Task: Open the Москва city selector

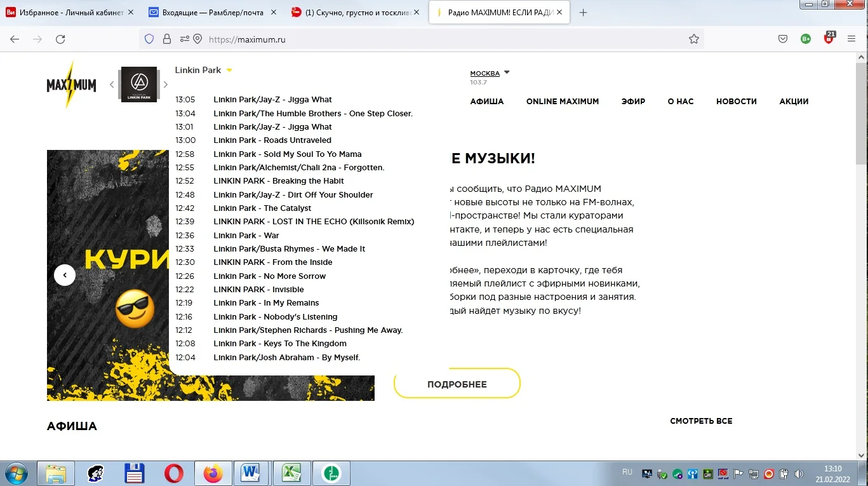Action: point(490,73)
